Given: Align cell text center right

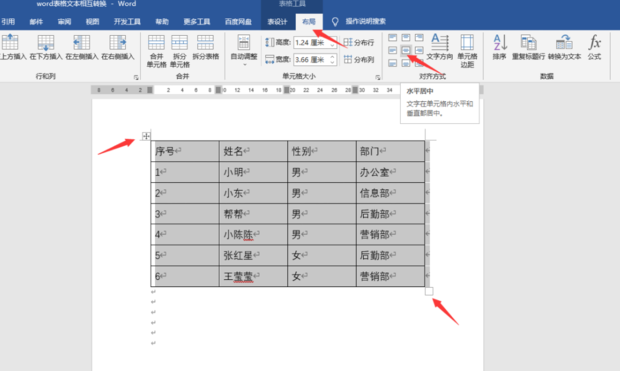Looking at the screenshot, I should 419,50.
